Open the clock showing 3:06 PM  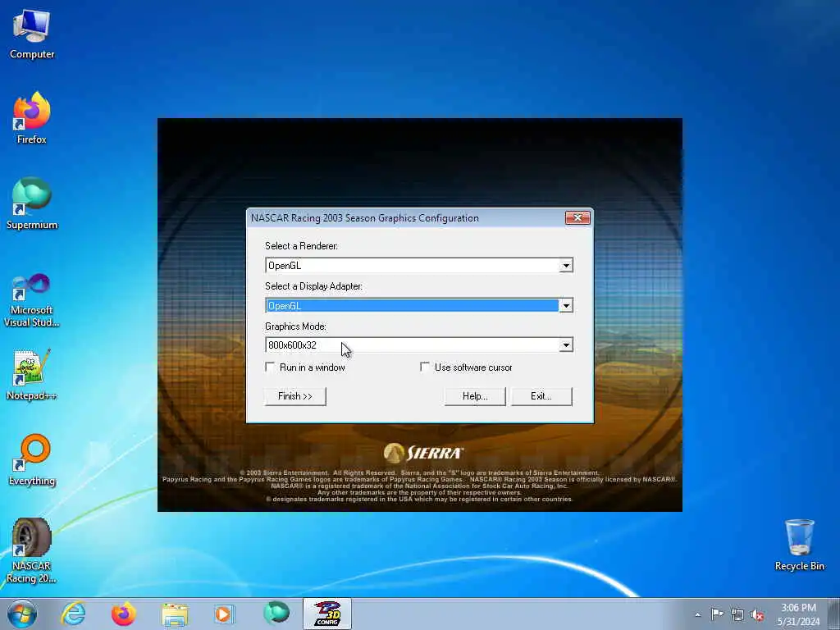coord(798,614)
